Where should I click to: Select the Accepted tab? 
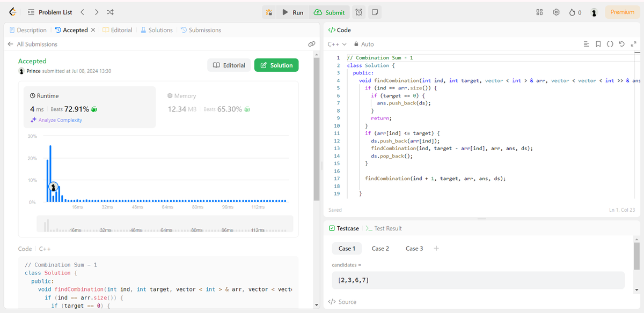pos(71,30)
